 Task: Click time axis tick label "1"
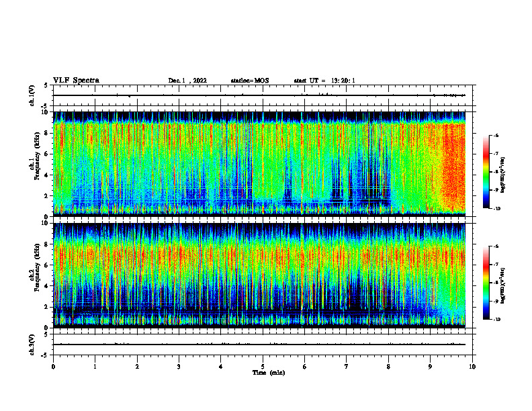(95, 367)
